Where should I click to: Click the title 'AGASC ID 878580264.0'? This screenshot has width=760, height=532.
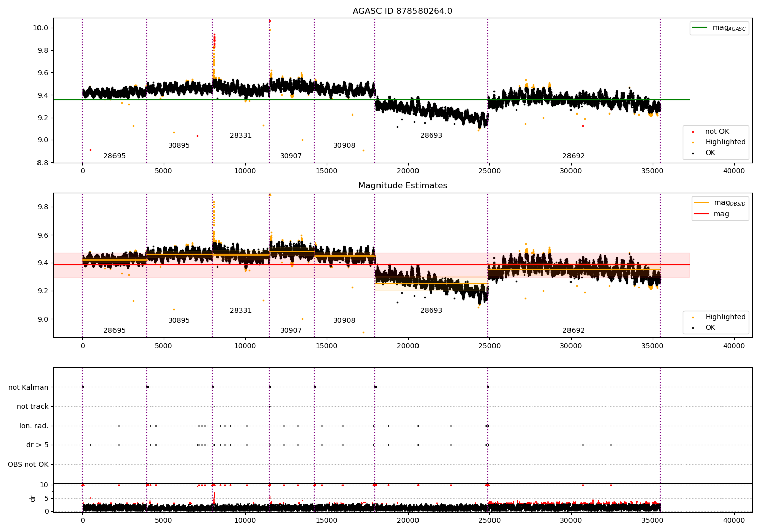(402, 11)
